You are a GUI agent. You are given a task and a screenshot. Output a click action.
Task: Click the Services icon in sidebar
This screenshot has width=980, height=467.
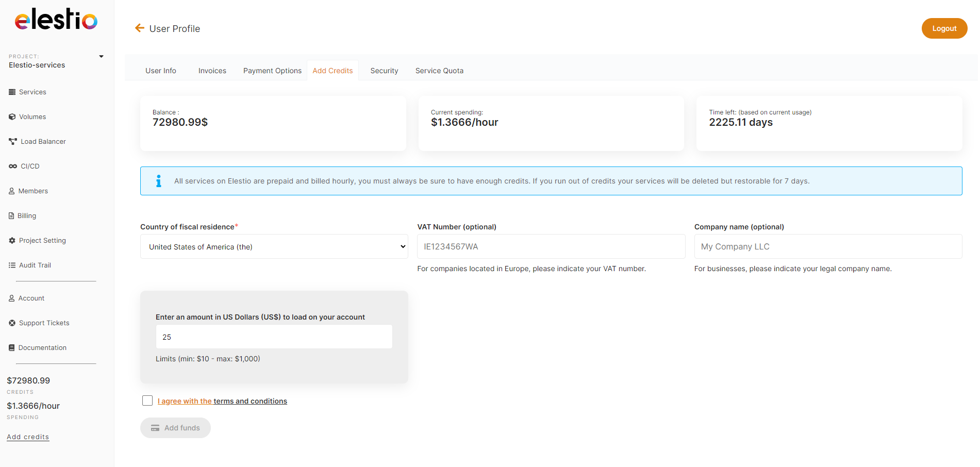click(x=12, y=92)
